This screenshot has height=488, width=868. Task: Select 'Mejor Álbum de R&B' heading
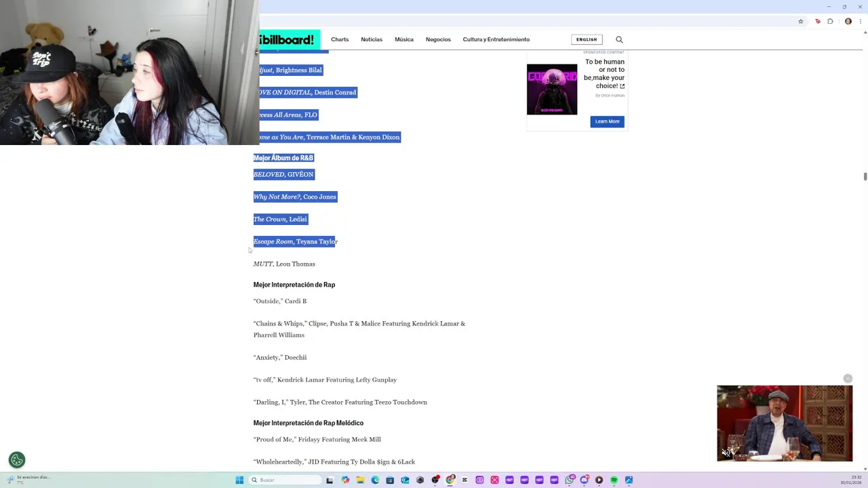pos(283,158)
